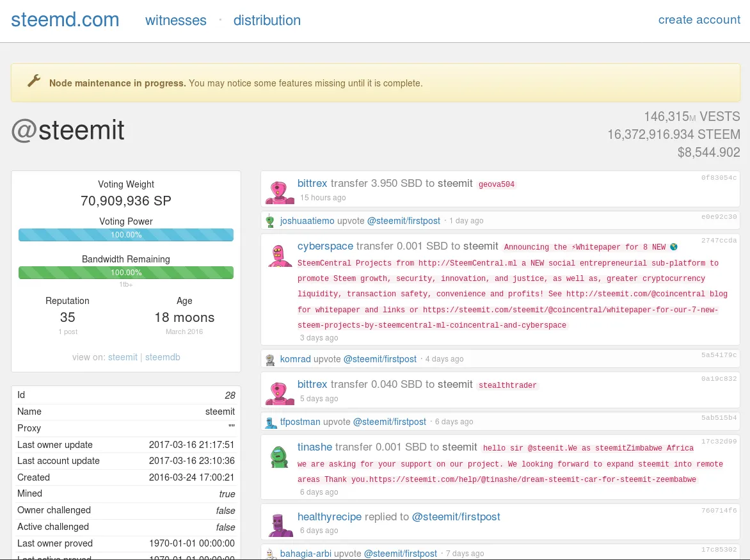Open transaction hash 0f83054c
The width and height of the screenshot is (750, 560).
point(719,178)
